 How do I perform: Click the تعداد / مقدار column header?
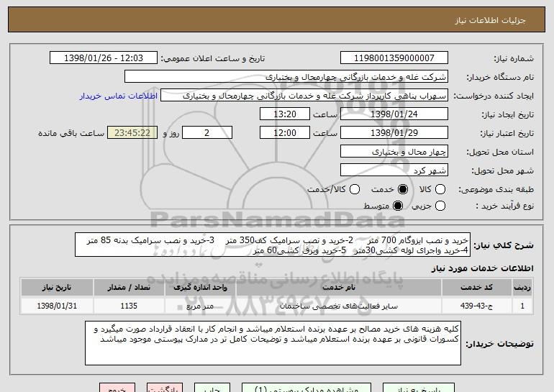click(129, 288)
